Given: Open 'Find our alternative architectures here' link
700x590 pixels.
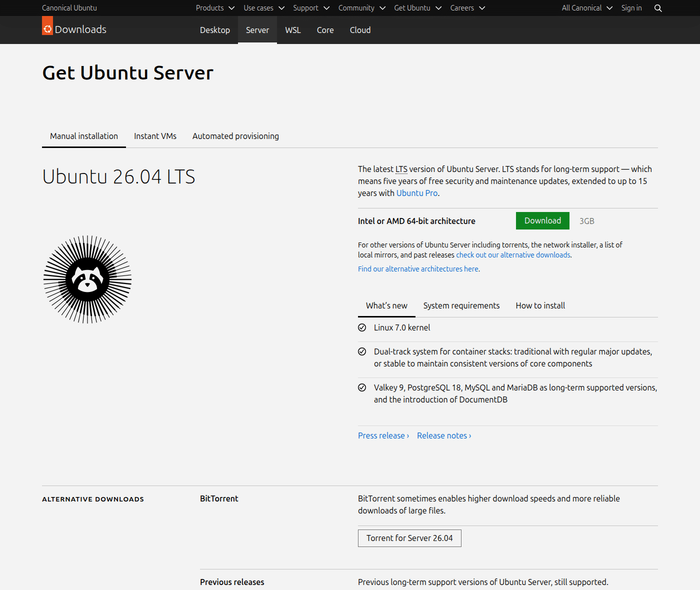Looking at the screenshot, I should pyautogui.click(x=418, y=269).
